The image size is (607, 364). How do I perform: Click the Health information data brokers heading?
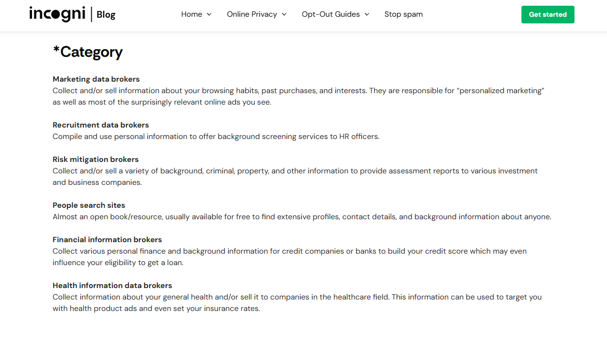[x=112, y=286]
